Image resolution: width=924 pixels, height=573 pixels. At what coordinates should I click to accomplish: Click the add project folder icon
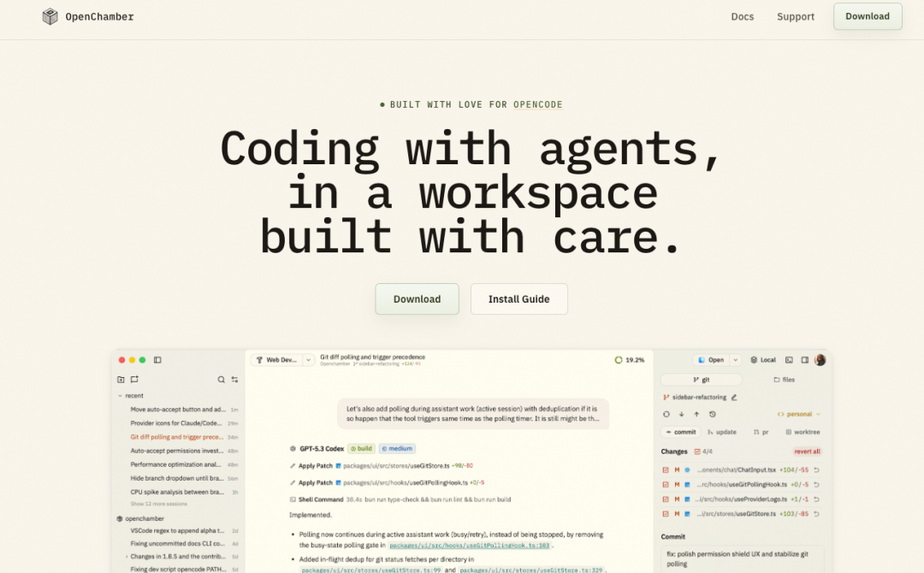click(121, 379)
